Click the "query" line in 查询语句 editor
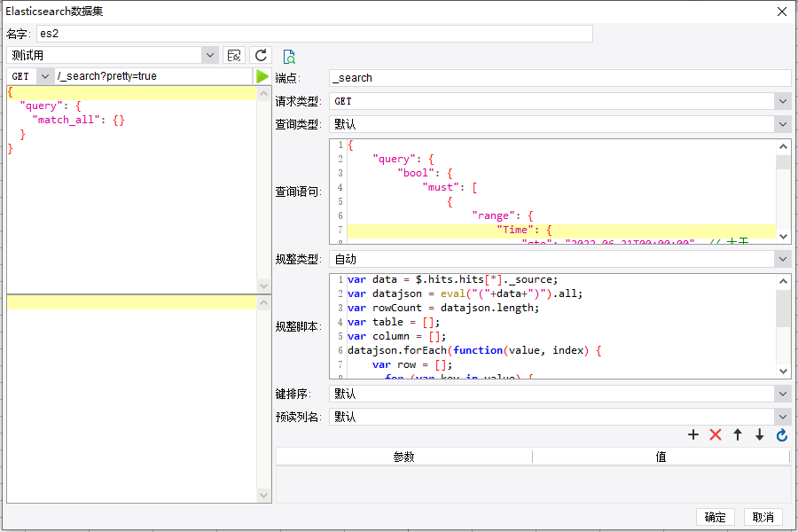The width and height of the screenshot is (798, 532). tap(403, 159)
